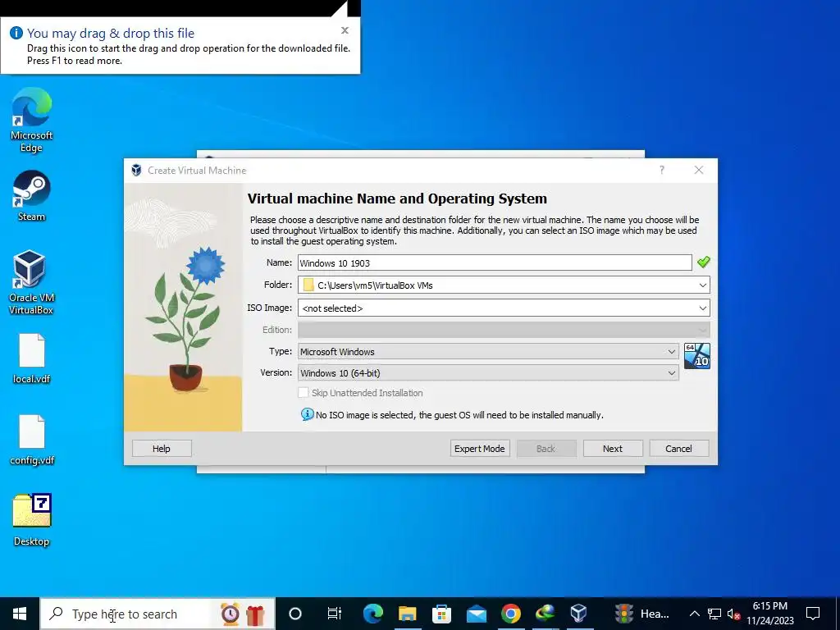The width and height of the screenshot is (840, 630).
Task: Click the info icon in drag & drop tooltip
Action: coord(16,33)
